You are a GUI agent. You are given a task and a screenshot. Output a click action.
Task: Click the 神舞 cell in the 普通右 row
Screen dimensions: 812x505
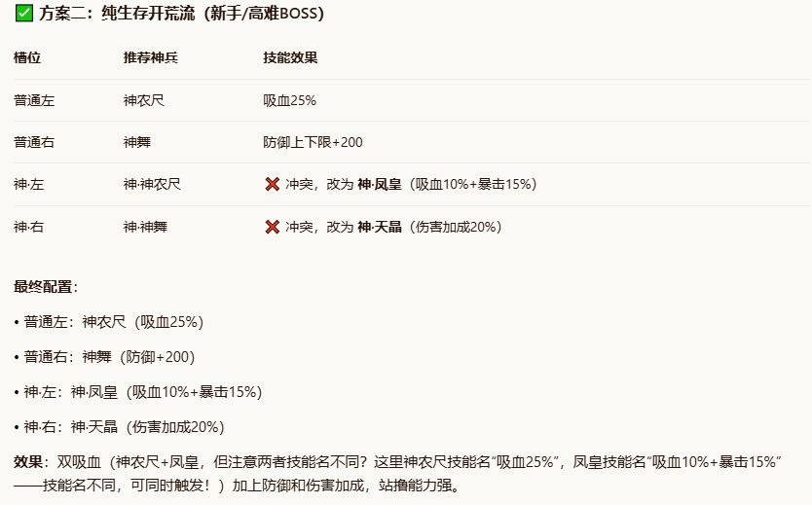pyautogui.click(x=137, y=142)
